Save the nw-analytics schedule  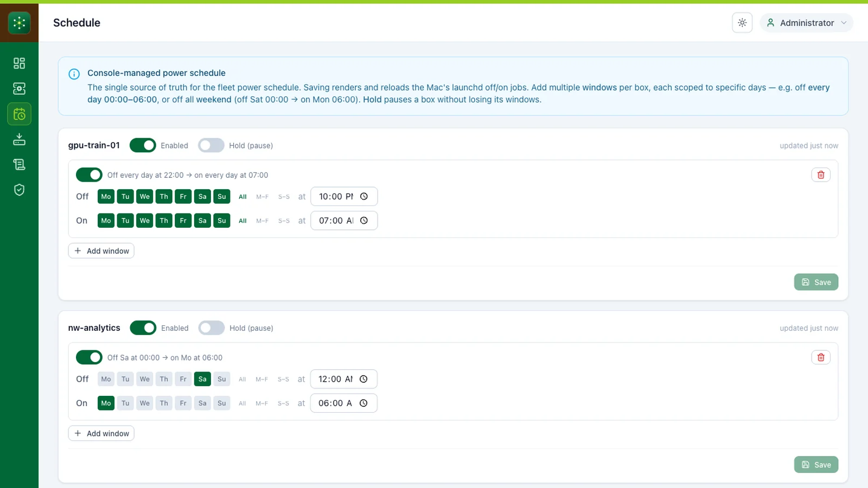[816, 465]
